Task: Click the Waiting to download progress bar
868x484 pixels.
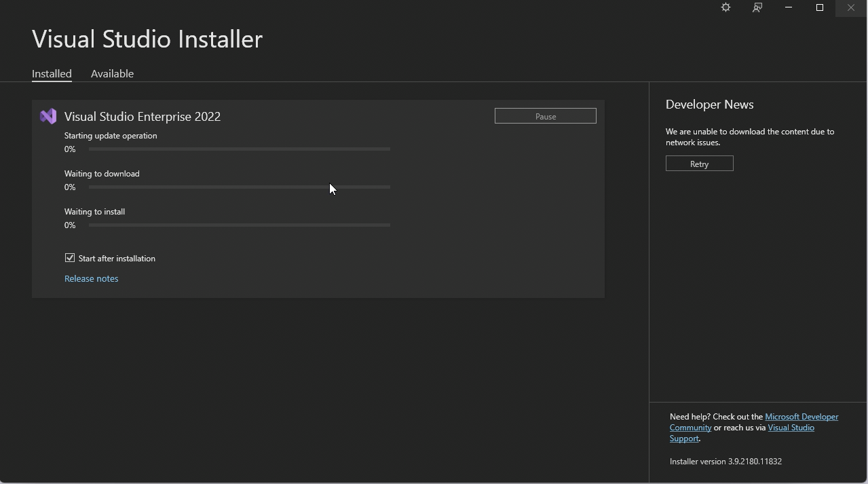Action: coord(240,187)
